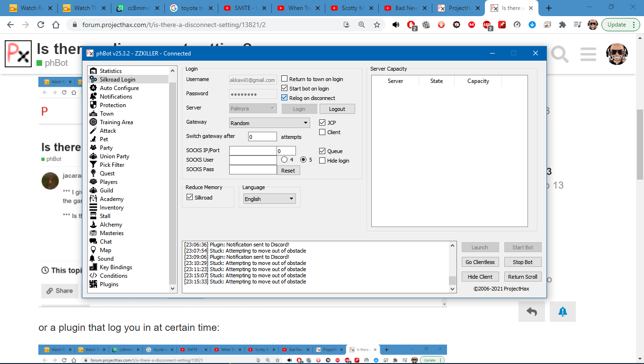Click the Statistics icon in sidebar
The image size is (644, 364).
[93, 71]
